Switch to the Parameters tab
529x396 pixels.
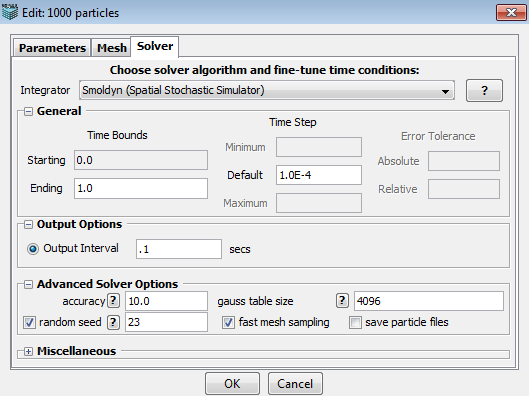point(52,48)
